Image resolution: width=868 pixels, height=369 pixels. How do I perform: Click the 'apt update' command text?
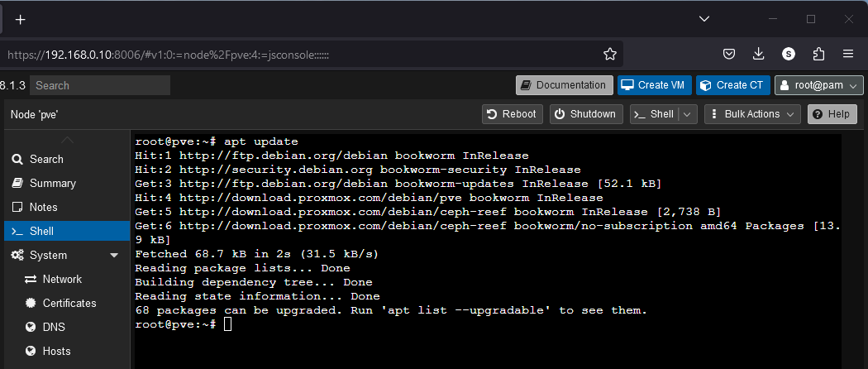coord(260,141)
